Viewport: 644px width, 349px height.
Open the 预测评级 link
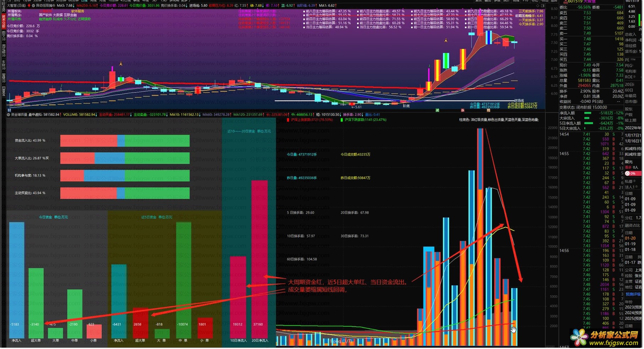(633, 294)
